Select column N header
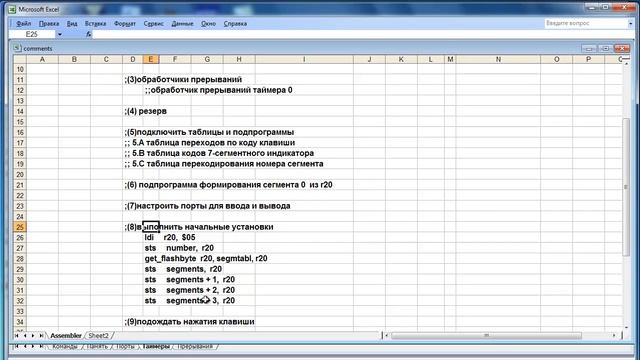The image size is (640, 360). (498, 60)
